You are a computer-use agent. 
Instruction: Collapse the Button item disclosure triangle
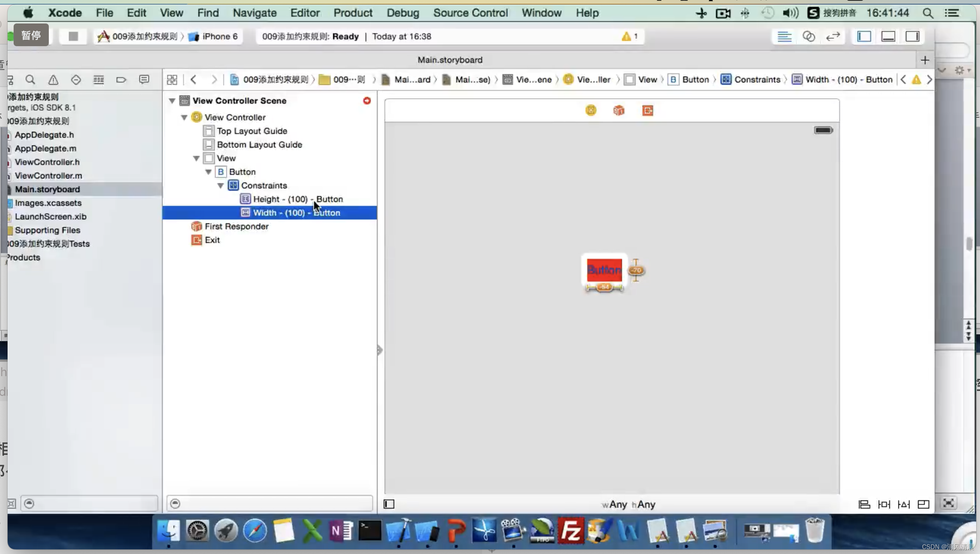(208, 172)
